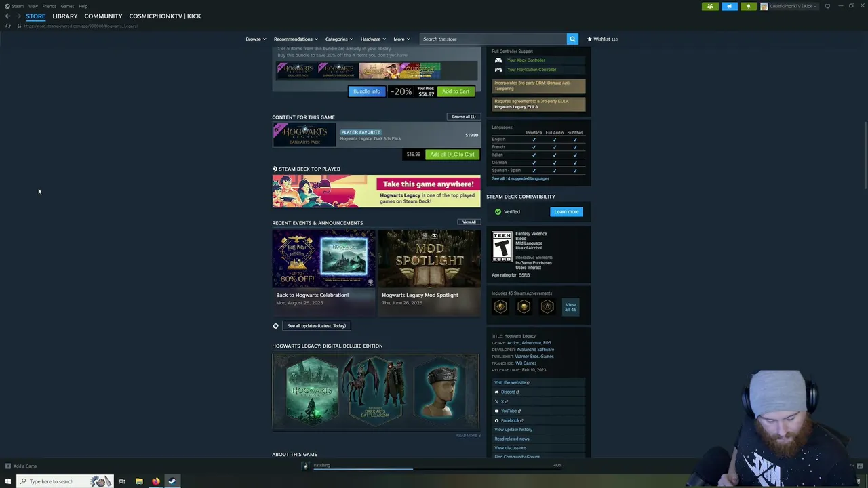This screenshot has height=488, width=868.
Task: Click the Steam taskbar icon
Action: click(172, 481)
